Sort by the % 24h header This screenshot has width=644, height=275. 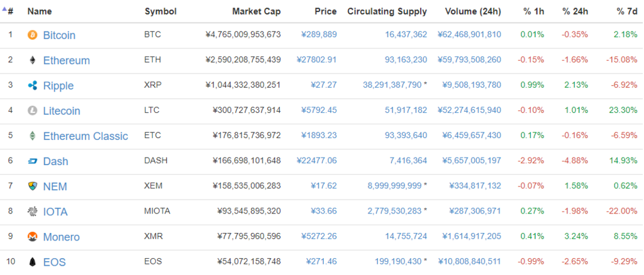(575, 11)
